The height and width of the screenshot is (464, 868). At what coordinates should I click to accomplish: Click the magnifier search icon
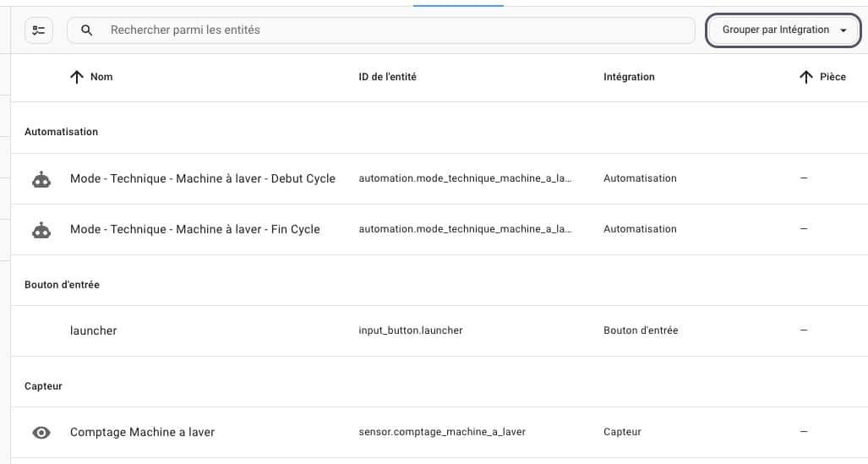(86, 30)
